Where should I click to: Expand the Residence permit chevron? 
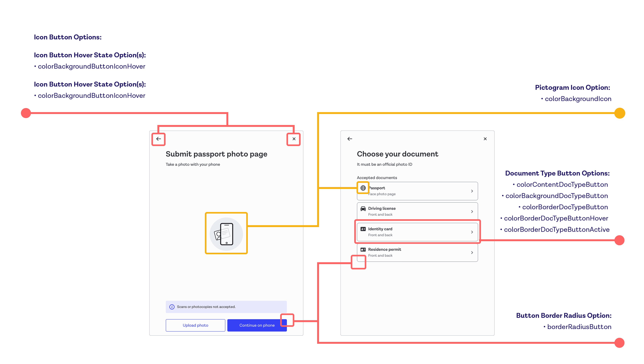click(x=472, y=253)
